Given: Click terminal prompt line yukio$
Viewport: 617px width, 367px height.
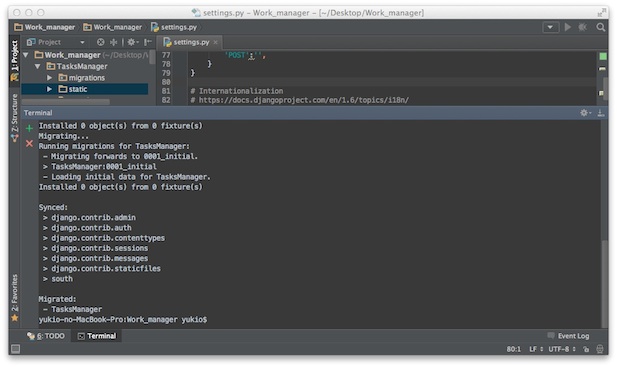Looking at the screenshot, I should coord(122,319).
